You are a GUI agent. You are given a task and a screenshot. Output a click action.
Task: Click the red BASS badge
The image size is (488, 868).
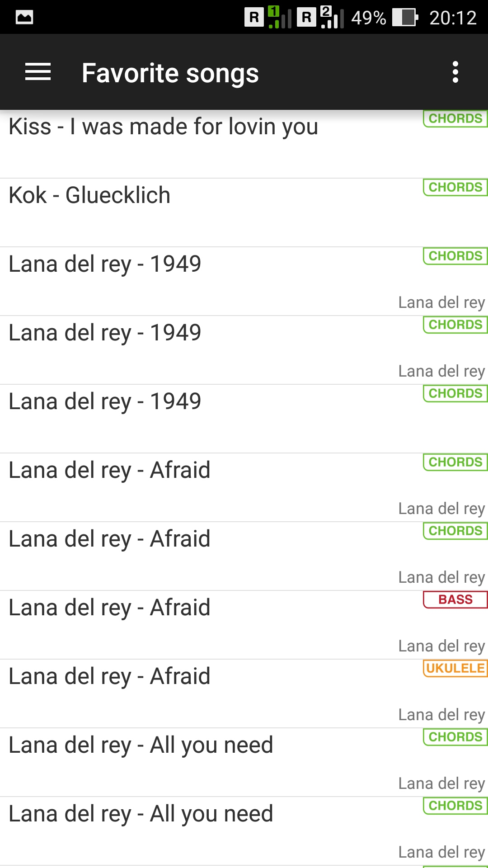pyautogui.click(x=455, y=599)
